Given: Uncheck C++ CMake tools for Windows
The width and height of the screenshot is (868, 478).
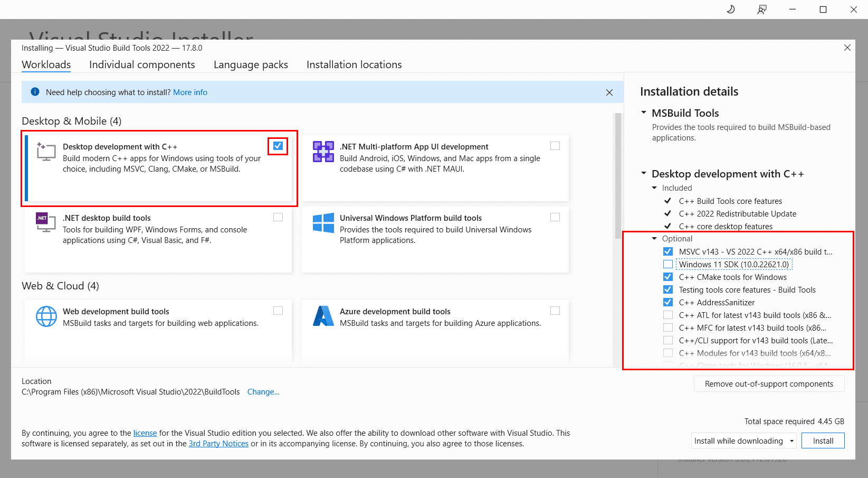Looking at the screenshot, I should [668, 277].
